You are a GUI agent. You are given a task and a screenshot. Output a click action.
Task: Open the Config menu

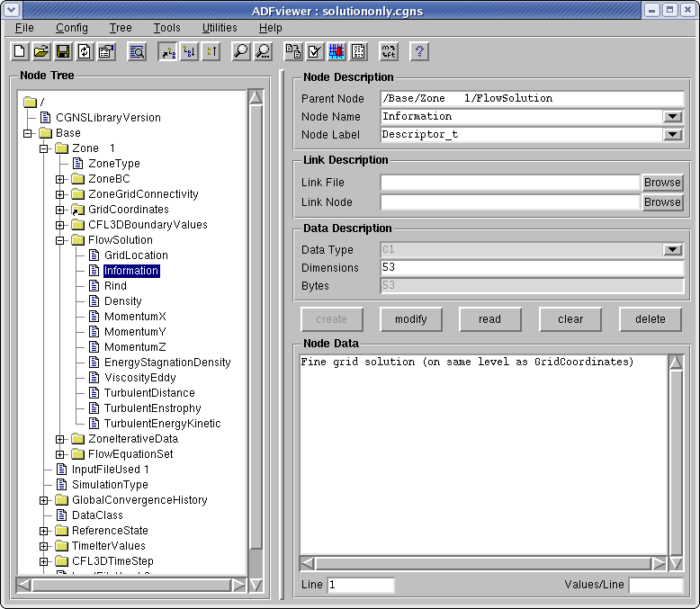click(72, 28)
